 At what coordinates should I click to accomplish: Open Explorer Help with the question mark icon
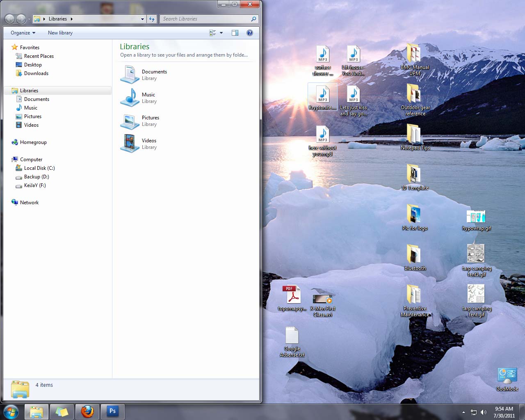[250, 33]
